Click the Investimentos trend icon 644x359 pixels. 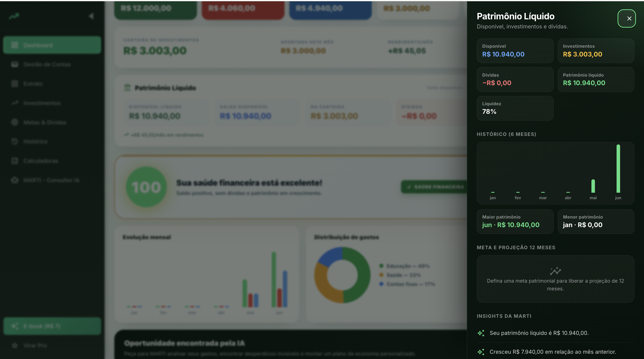pos(15,103)
